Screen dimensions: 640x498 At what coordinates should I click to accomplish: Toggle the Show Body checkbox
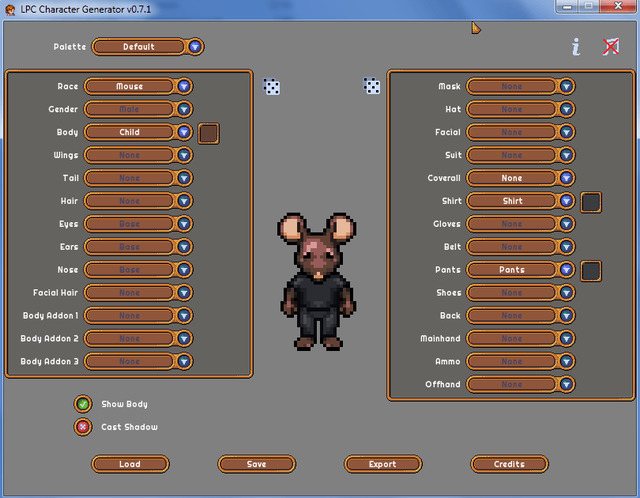[x=83, y=404]
